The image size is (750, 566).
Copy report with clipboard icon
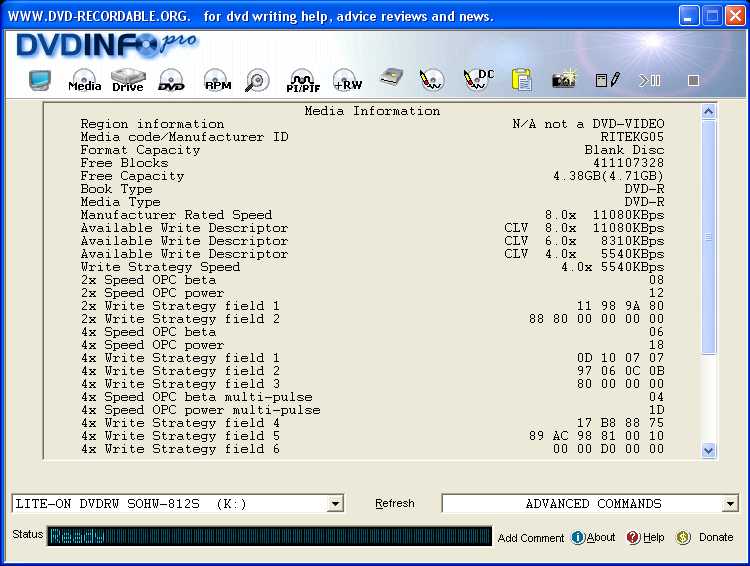pyautogui.click(x=521, y=79)
